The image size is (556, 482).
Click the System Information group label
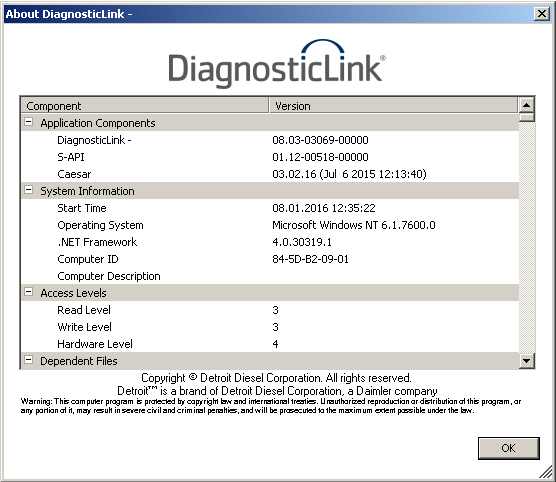coord(87,191)
